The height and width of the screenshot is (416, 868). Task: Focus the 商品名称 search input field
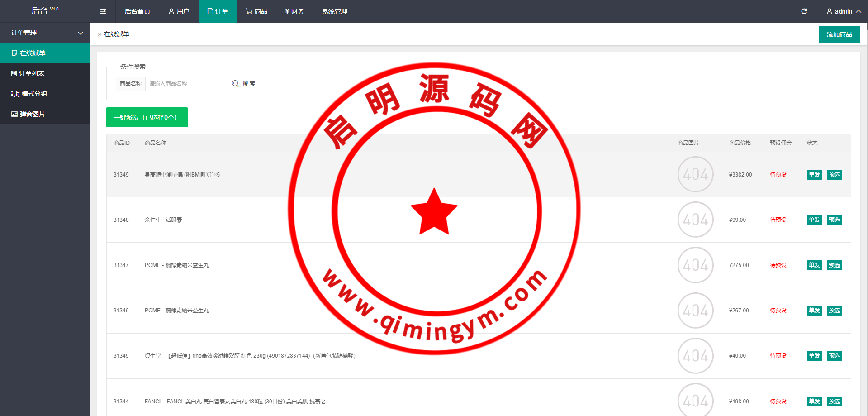183,84
